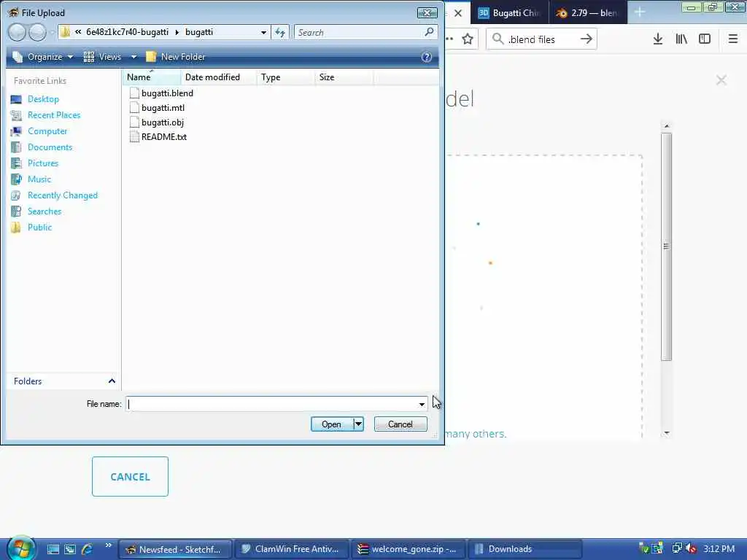The image size is (747, 560).
Task: Click the network icon in the system tray
Action: point(676,548)
